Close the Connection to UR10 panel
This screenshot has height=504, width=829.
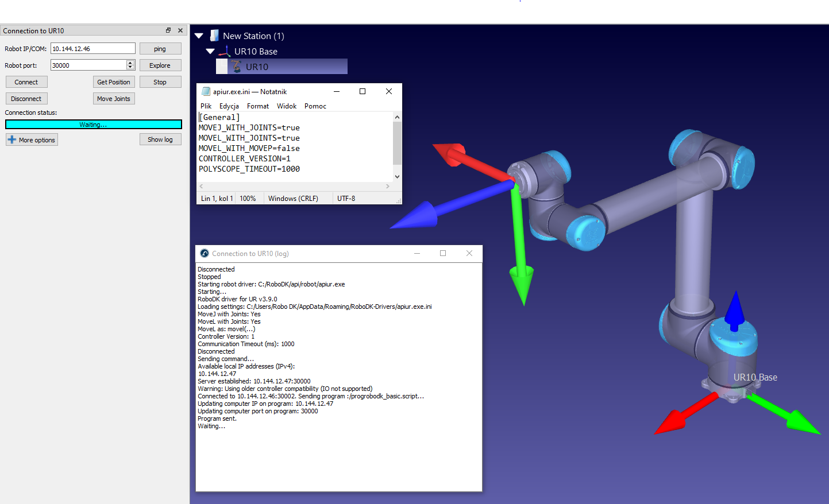pyautogui.click(x=180, y=30)
